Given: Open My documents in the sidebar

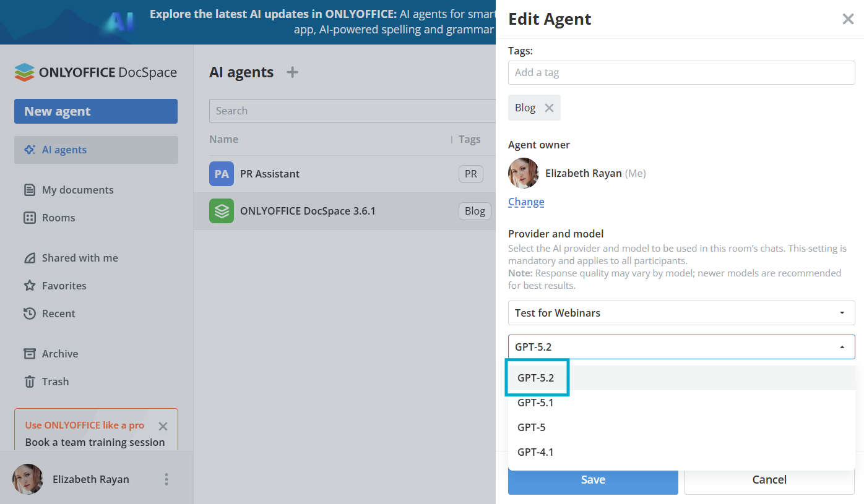Looking at the screenshot, I should (x=77, y=190).
